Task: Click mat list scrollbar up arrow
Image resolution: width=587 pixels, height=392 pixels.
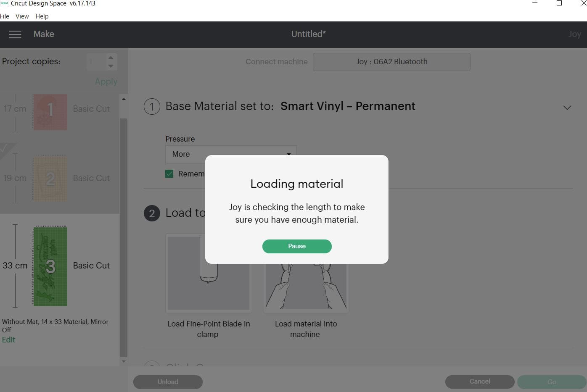Action: coord(124,99)
